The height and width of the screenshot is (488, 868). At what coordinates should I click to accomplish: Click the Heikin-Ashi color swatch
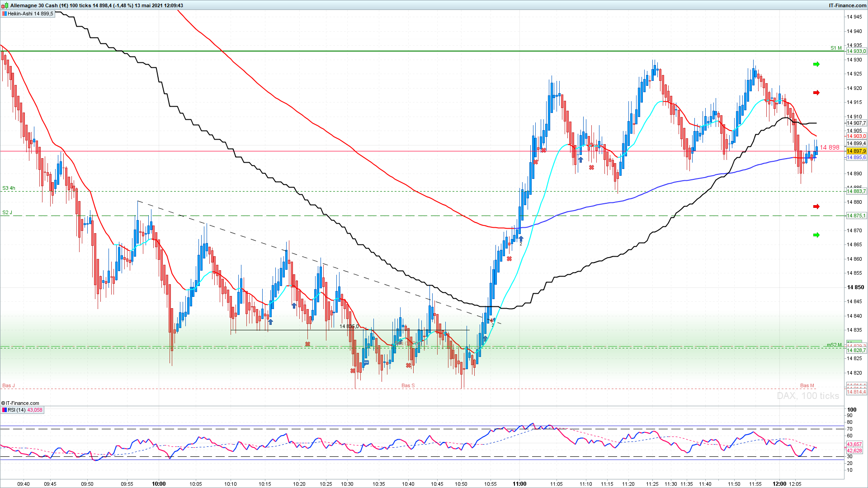tap(4, 14)
